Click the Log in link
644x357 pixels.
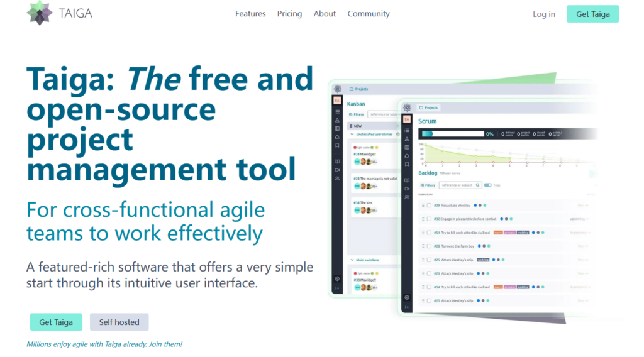(x=543, y=14)
